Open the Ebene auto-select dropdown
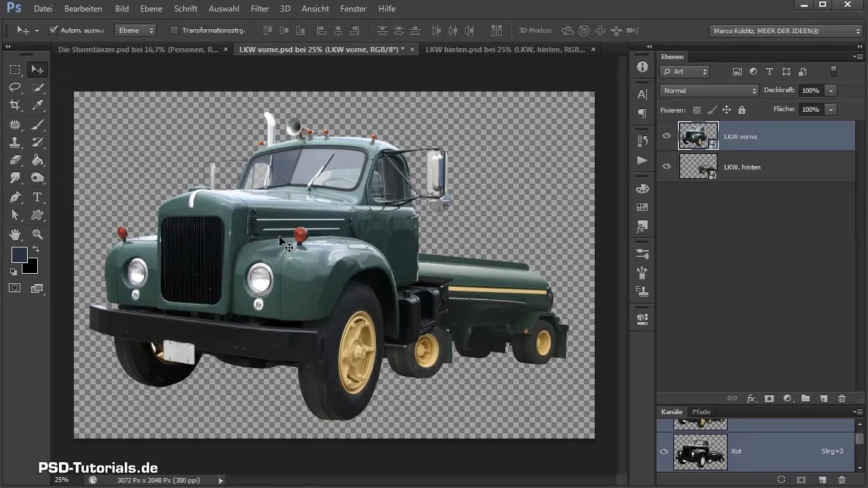Screen dimensions: 868x488 (135, 30)
